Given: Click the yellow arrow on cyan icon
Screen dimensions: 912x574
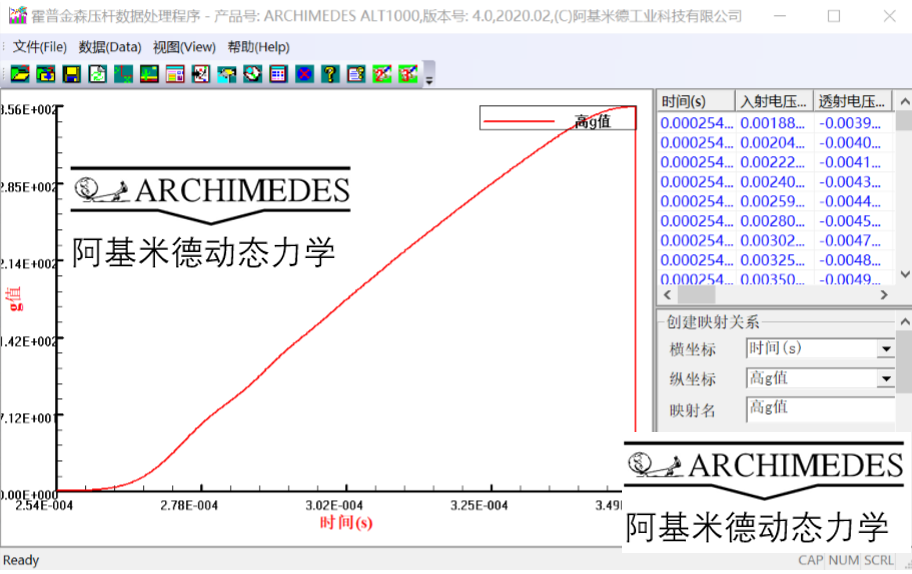Looking at the screenshot, I should (227, 74).
